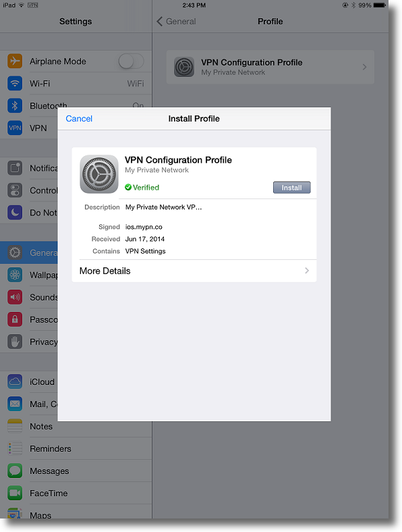The height and width of the screenshot is (532, 402).
Task: Open VPN Configuration Profile row in background
Action: click(270, 68)
